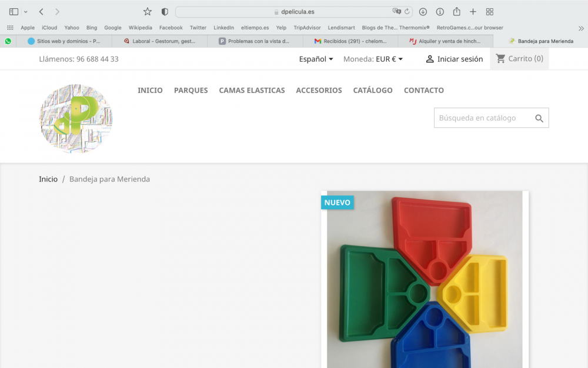Screen dimensions: 588x368
Task: Click the Llámenos: 96 688 44 33 text
Action: [79, 59]
